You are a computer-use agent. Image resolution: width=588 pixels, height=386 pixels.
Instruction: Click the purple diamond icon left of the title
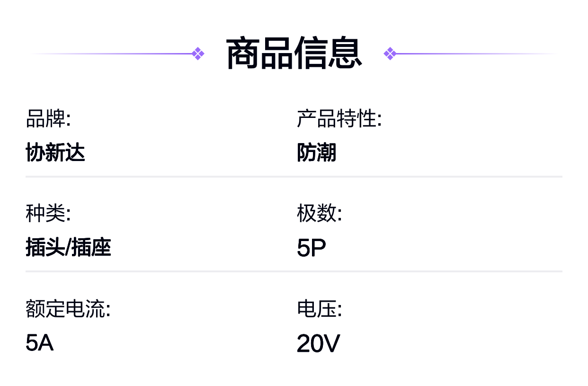(198, 54)
